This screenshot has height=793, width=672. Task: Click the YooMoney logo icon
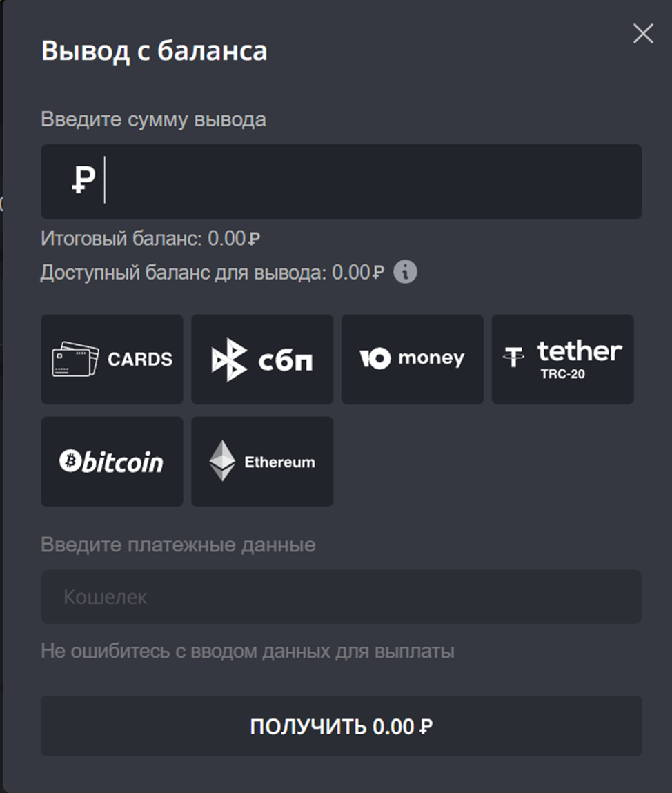(375, 358)
